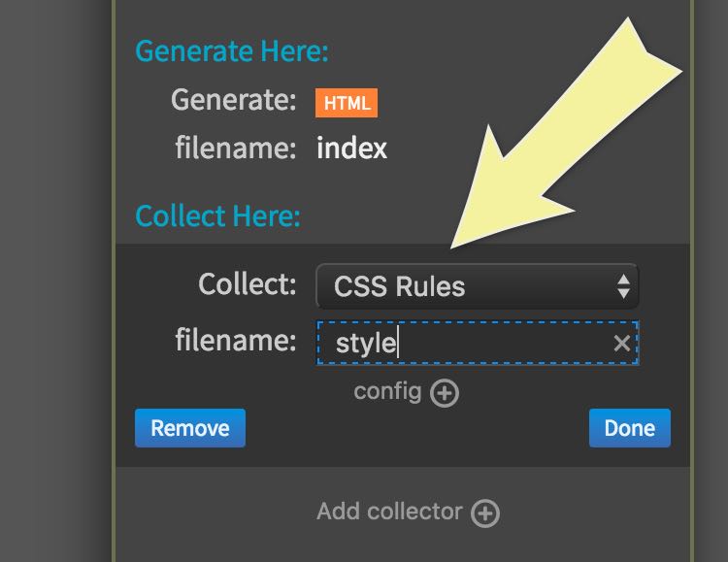The width and height of the screenshot is (728, 562).
Task: Focus the filename field containing style
Action: pyautogui.click(x=466, y=344)
